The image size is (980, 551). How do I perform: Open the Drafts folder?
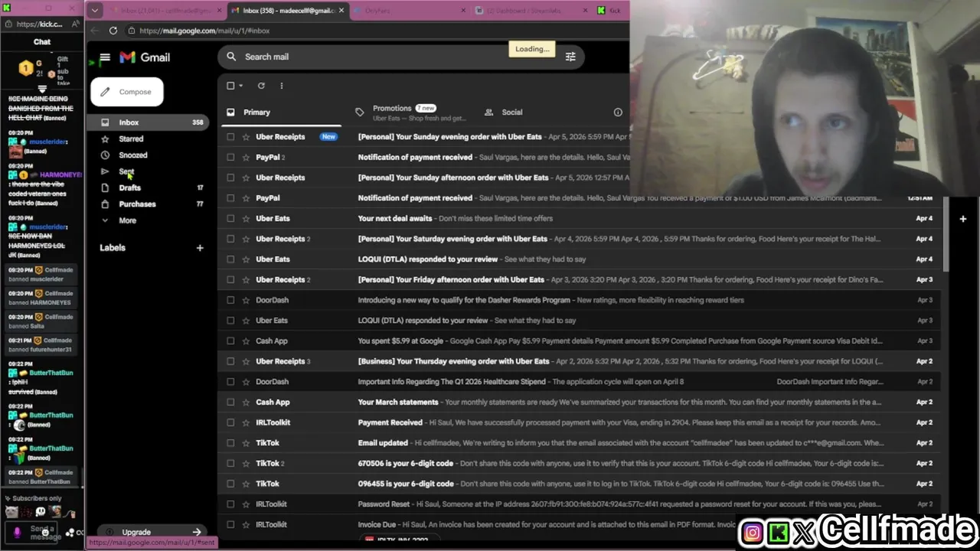[x=148, y=188]
